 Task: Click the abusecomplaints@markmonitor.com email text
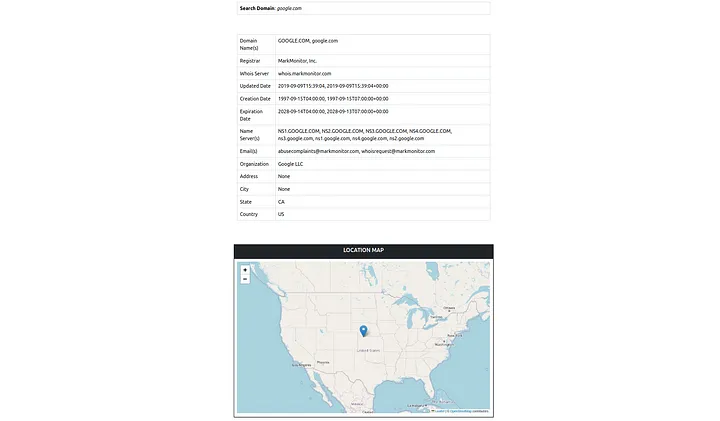[x=318, y=151]
